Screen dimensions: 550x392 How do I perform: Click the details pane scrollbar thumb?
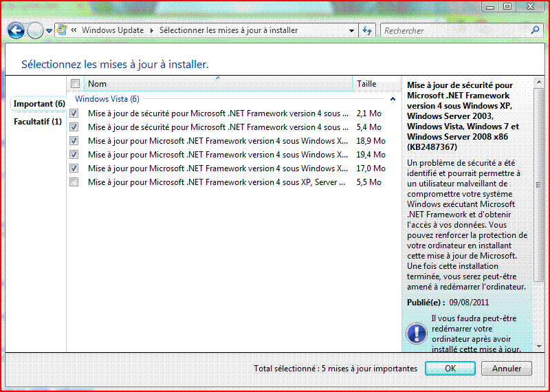[539, 184]
